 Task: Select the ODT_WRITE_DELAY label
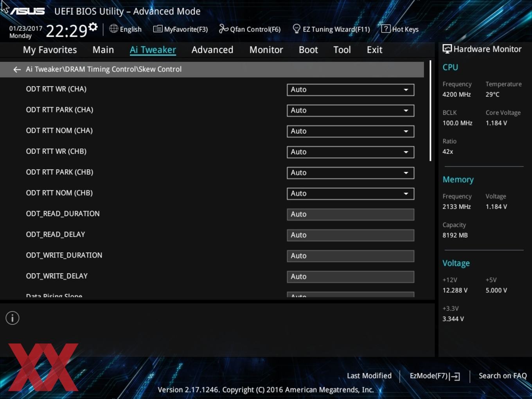pyautogui.click(x=57, y=276)
